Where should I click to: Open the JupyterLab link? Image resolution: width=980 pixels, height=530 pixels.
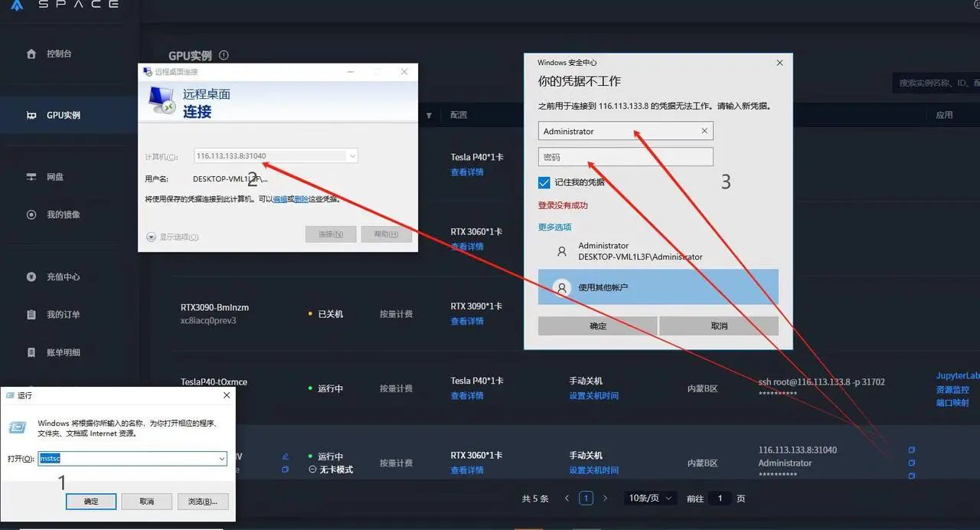[x=957, y=376]
